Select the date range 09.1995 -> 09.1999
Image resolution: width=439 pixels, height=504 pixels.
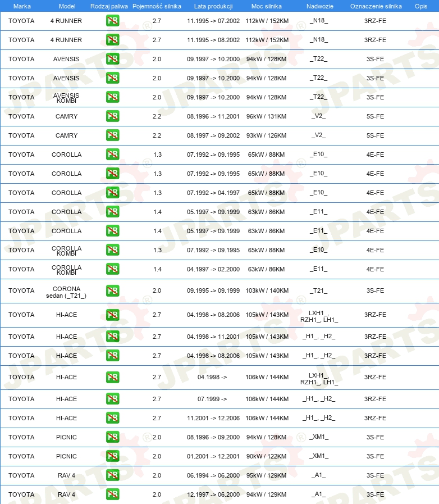213,290
